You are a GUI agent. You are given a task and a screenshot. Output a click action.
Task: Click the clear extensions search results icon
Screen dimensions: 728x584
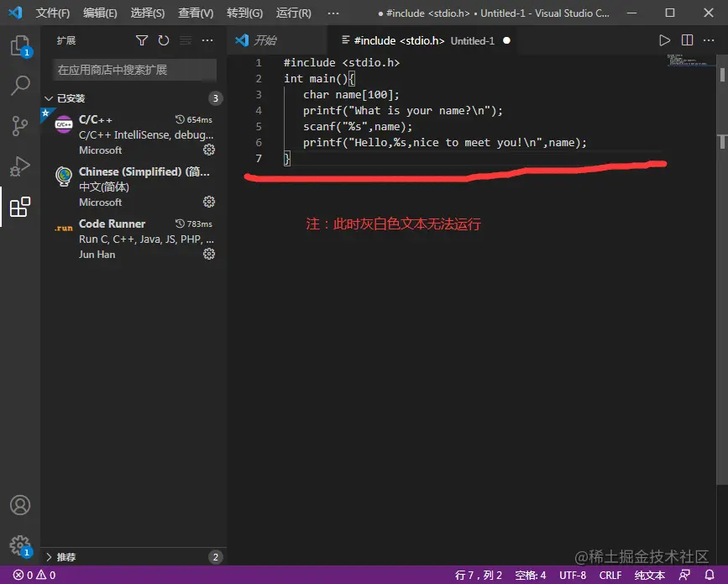tap(186, 40)
